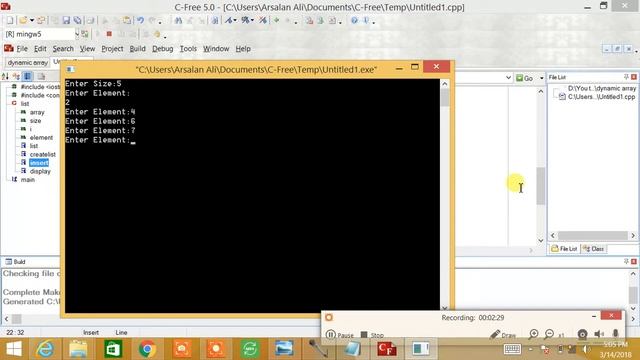Open the Project menu
This screenshot has width=640, height=360.
tap(112, 49)
